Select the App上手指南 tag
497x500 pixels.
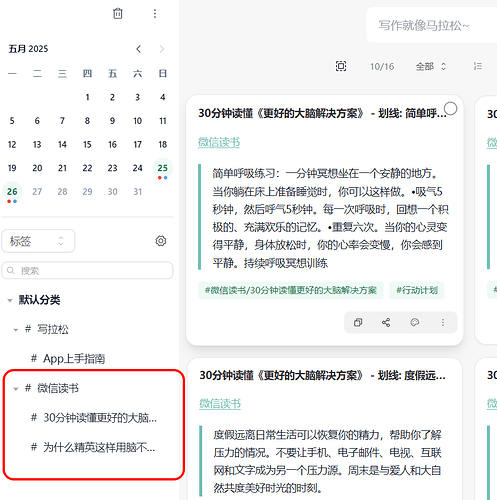point(74,359)
